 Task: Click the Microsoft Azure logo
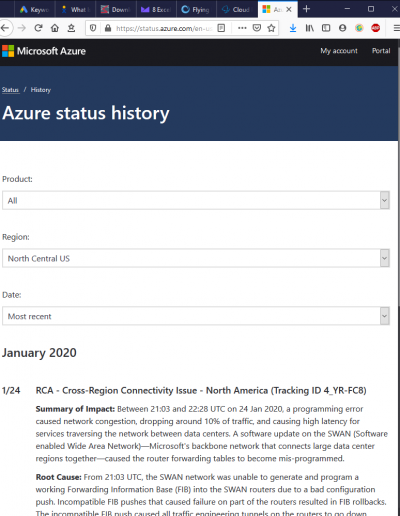[x=44, y=51]
